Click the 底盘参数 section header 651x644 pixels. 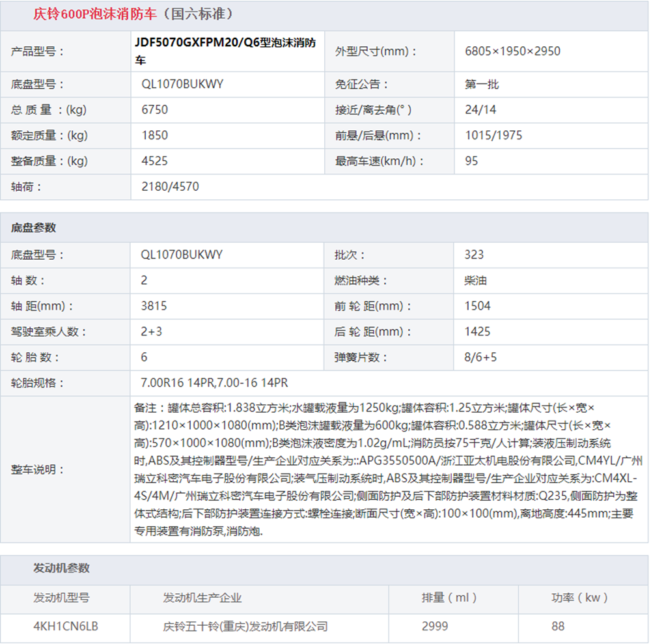pos(33,227)
